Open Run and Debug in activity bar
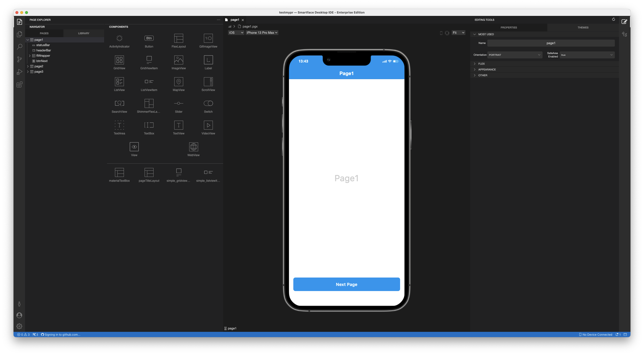644x355 pixels. pyautogui.click(x=19, y=72)
